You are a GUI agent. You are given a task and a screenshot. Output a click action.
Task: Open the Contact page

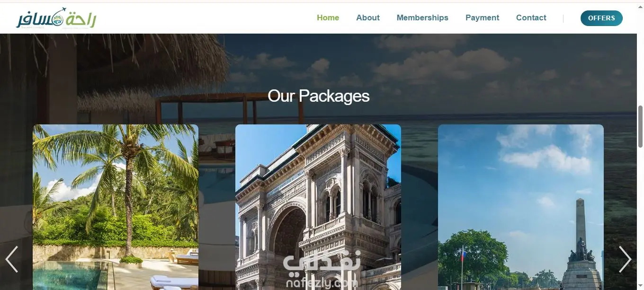point(531,18)
